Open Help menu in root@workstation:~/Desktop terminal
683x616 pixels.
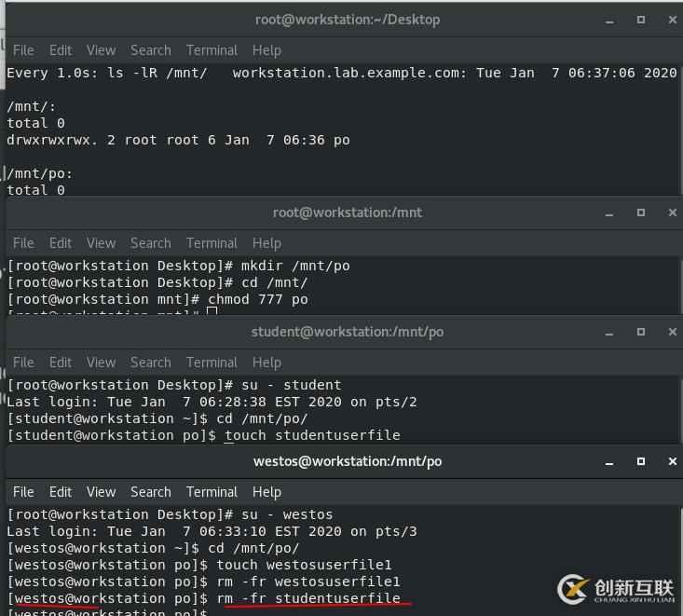(x=266, y=50)
